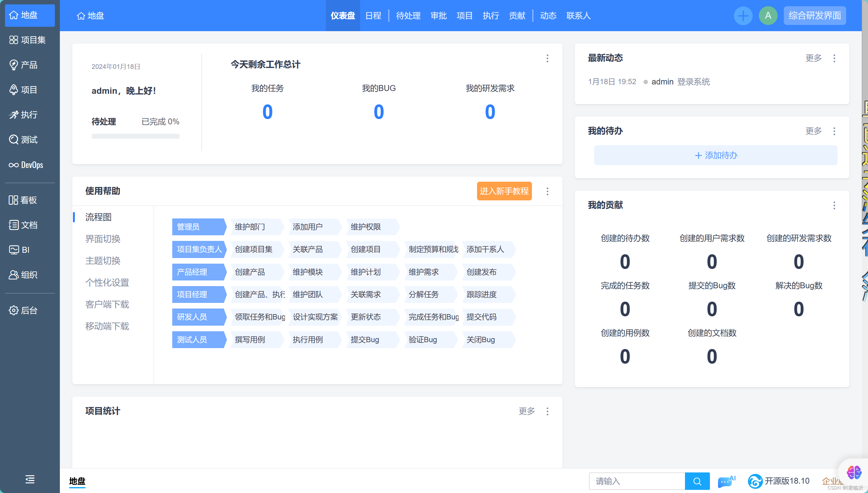This screenshot has width=868, height=493.
Task: Open 我的贡献 block three-dot menu
Action: pos(834,205)
